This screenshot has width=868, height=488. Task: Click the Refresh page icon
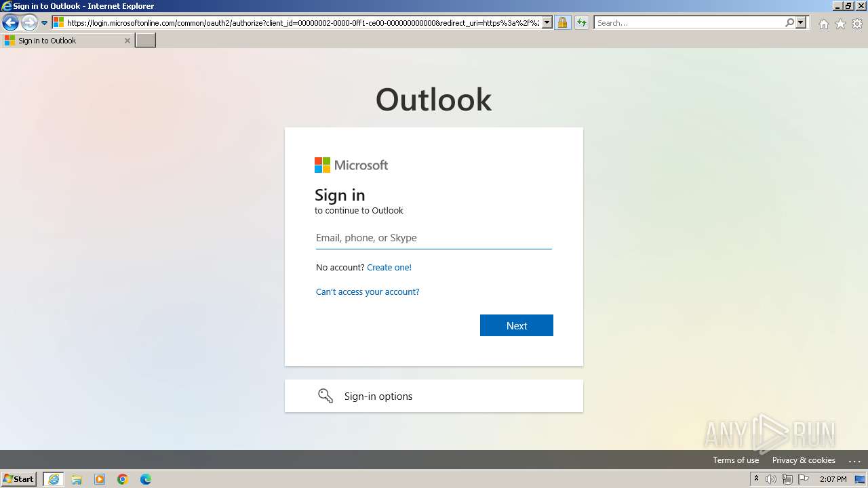[x=581, y=22]
